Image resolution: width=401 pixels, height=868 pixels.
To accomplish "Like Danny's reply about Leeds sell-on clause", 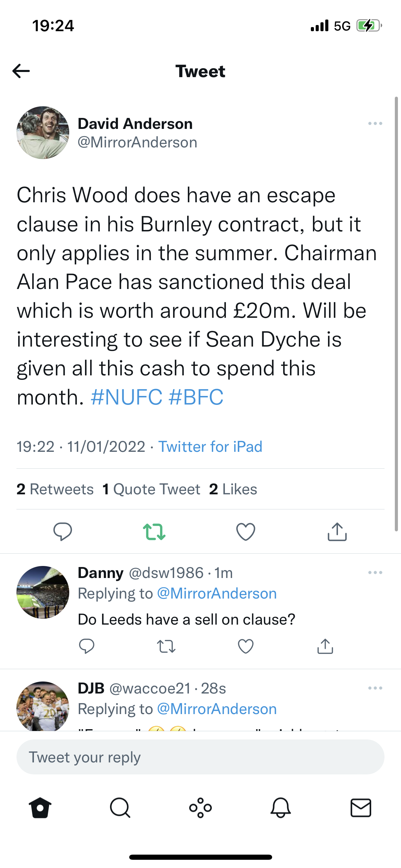I will [x=246, y=646].
